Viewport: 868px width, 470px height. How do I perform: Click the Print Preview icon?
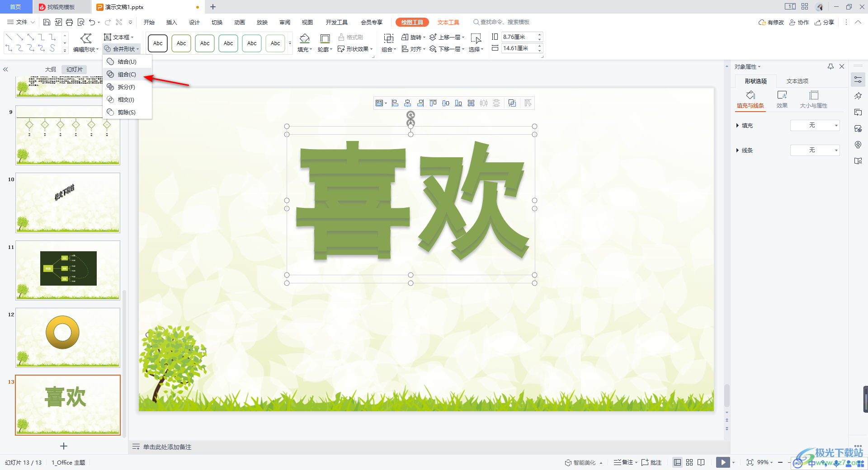[81, 22]
